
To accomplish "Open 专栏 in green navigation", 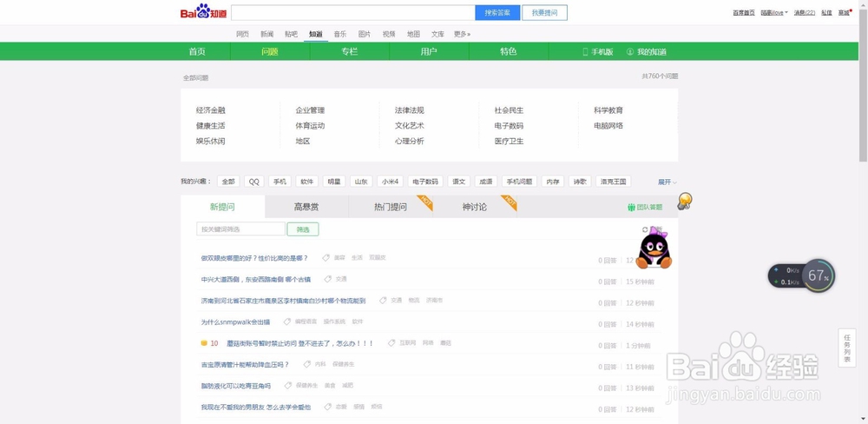I will [349, 51].
